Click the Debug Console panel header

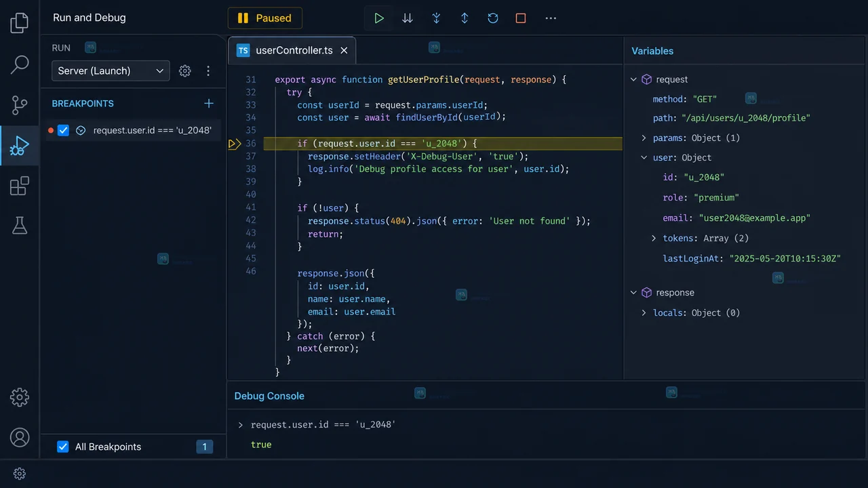[x=269, y=396]
